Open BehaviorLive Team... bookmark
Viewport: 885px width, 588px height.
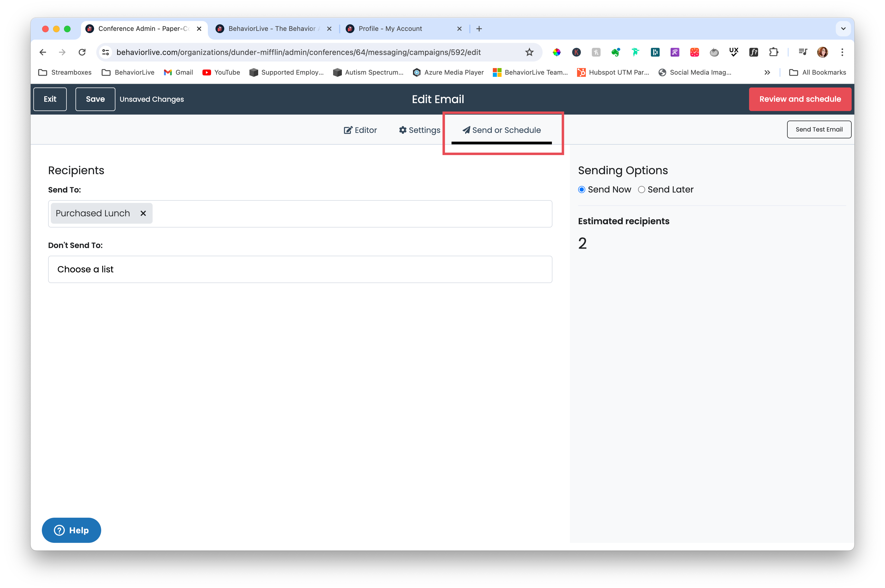tap(530, 72)
